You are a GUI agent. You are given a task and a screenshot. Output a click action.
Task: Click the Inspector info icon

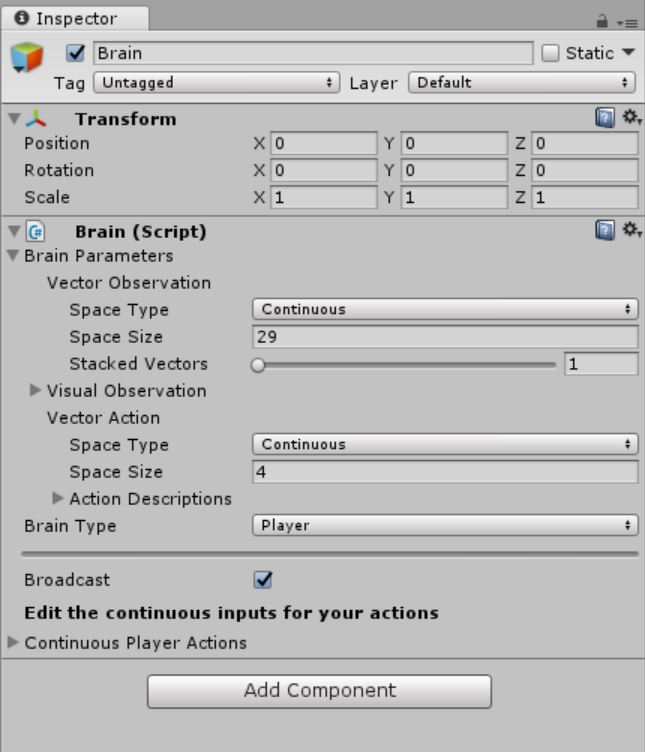pyautogui.click(x=22, y=18)
